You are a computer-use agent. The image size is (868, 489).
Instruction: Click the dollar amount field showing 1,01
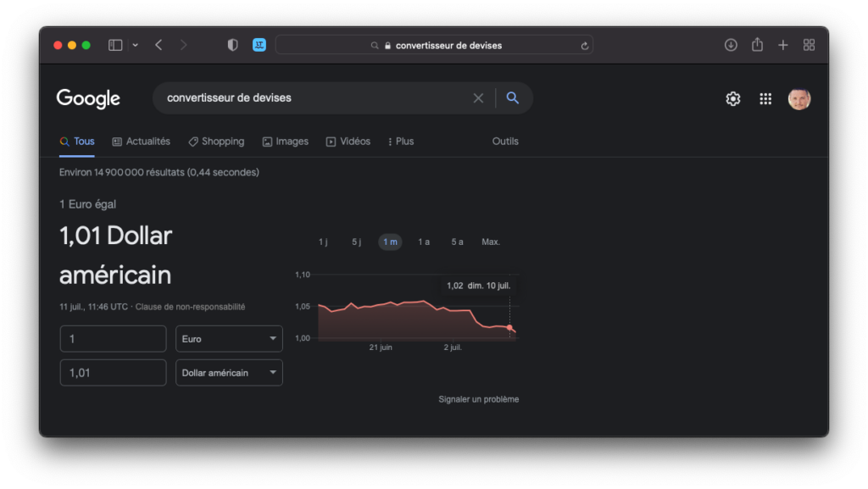click(x=113, y=373)
